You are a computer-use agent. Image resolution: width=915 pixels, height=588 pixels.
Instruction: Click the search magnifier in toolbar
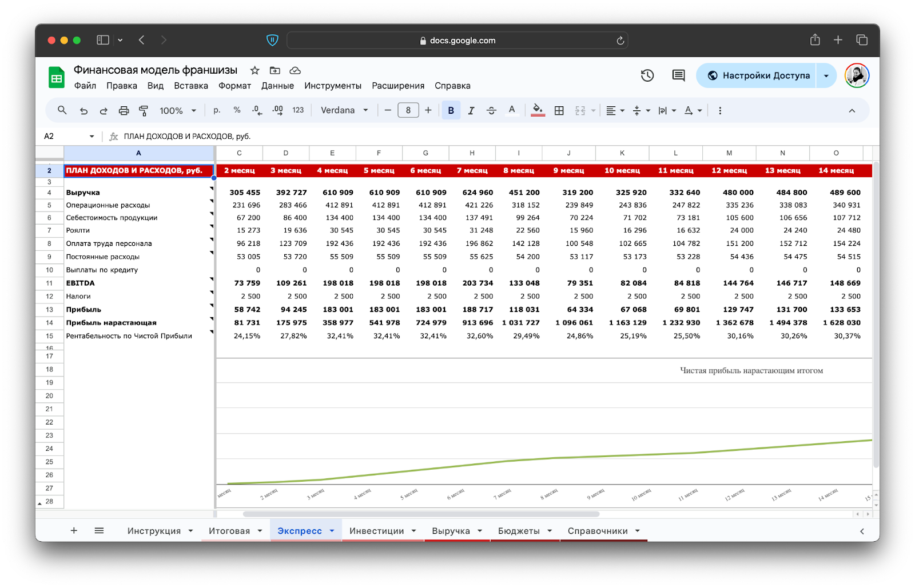click(x=62, y=110)
